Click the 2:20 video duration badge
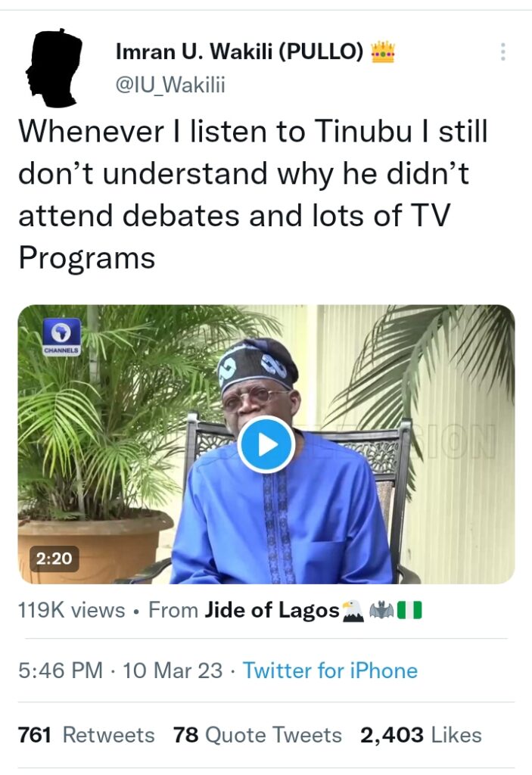532x775 pixels. [x=54, y=559]
